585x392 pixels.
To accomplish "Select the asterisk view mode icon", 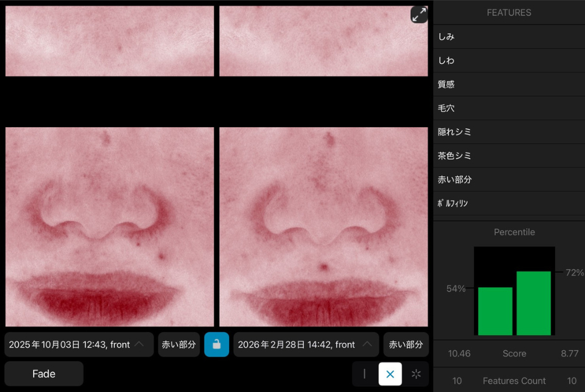I will (x=416, y=374).
